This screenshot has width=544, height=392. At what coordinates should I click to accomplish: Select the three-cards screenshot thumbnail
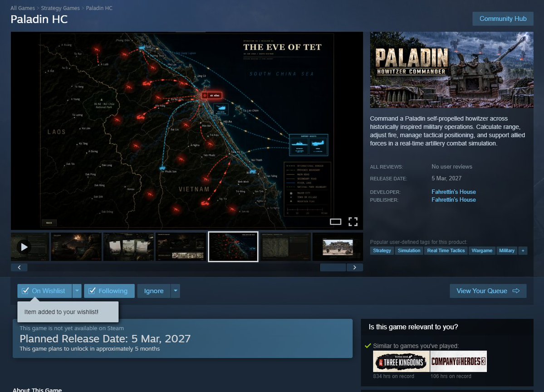coord(129,247)
